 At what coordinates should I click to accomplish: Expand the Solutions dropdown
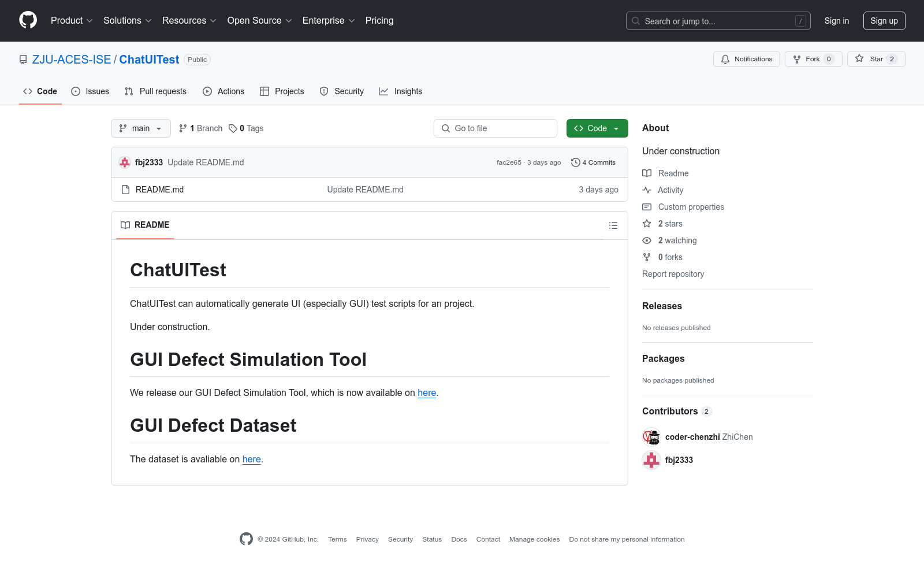[x=128, y=21]
